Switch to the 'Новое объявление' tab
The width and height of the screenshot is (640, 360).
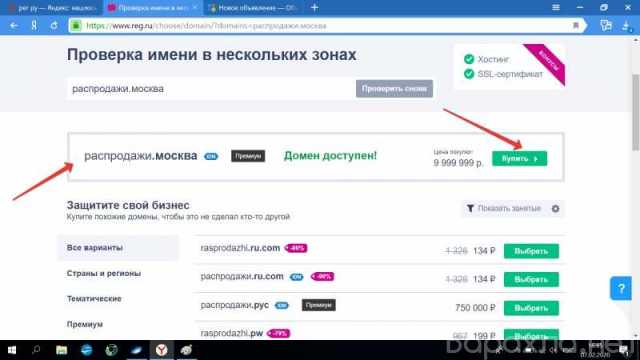click(x=253, y=8)
